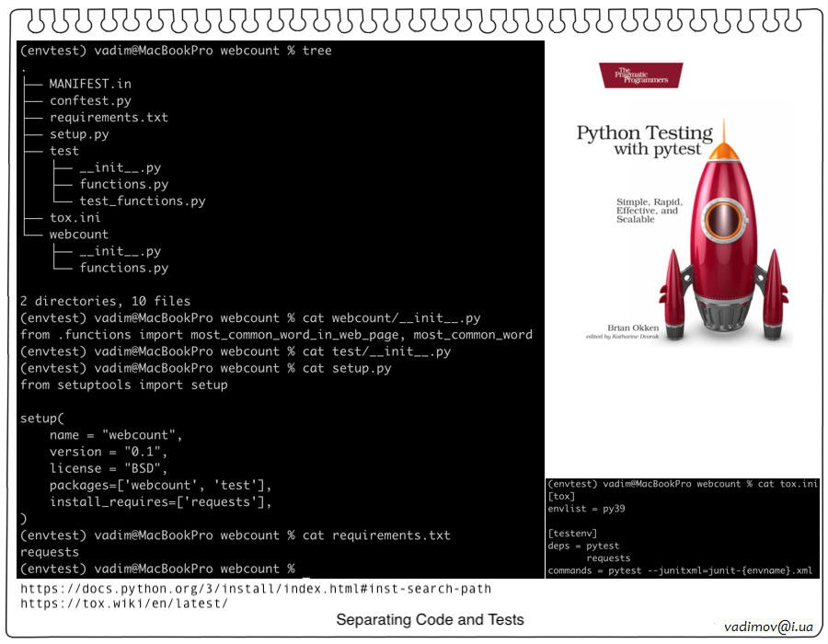Click setup.py in the tree listing
Screen dimensions: 828x644
pyautogui.click(x=79, y=134)
